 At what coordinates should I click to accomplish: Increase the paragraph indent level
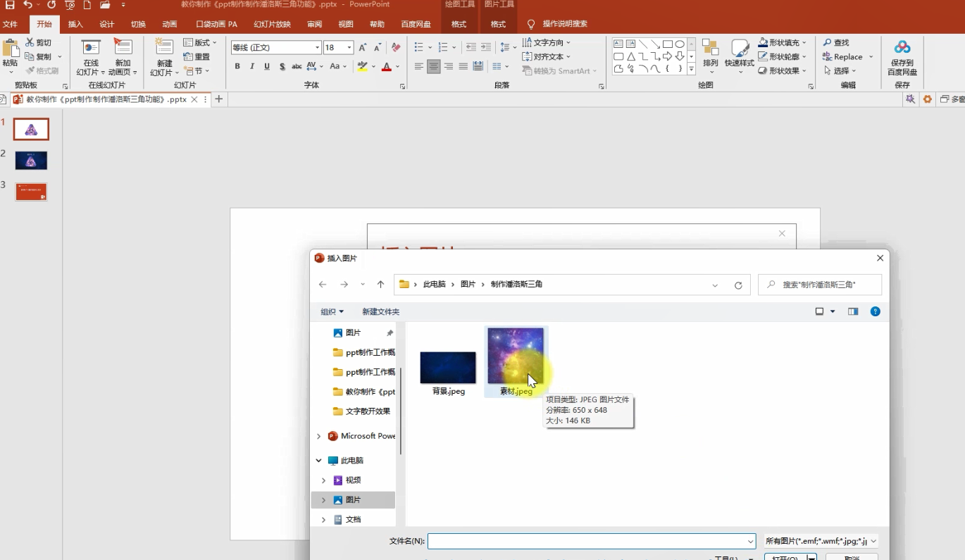(487, 47)
